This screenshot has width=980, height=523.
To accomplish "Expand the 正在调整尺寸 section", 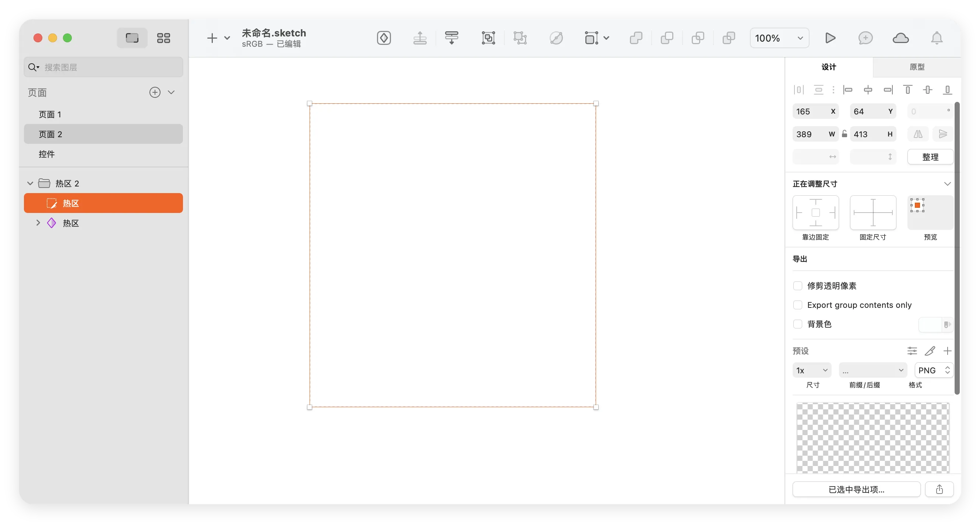I will 948,184.
